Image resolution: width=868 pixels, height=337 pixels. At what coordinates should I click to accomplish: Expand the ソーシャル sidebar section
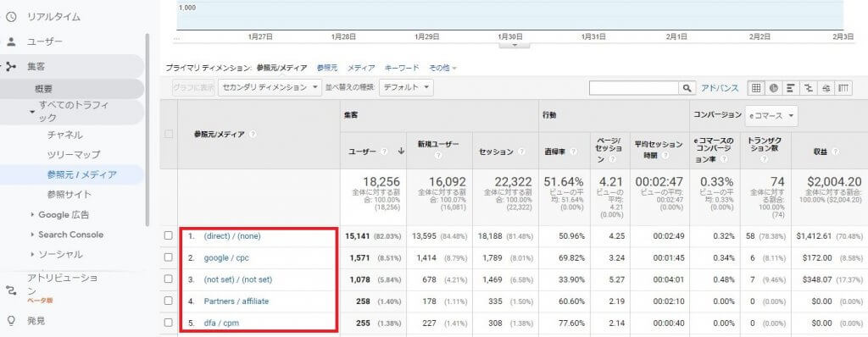33,255
